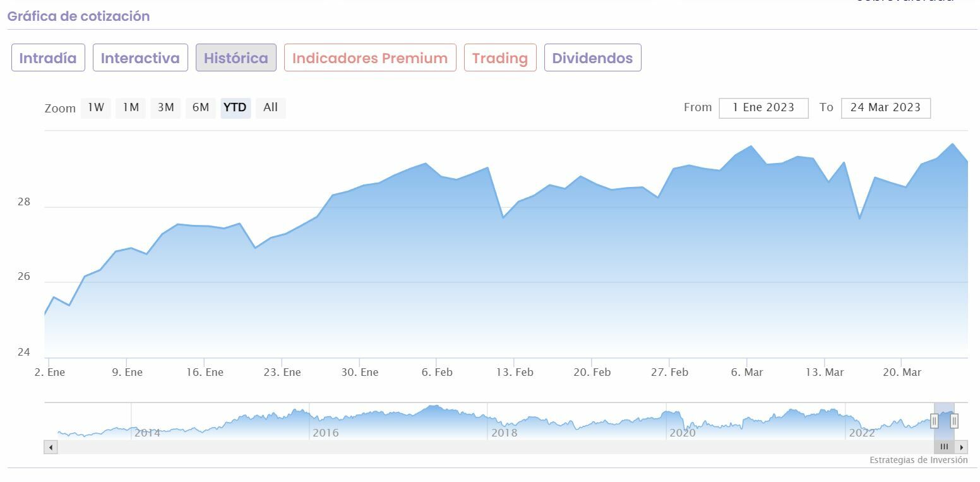The image size is (980, 482).
Task: Open the Intradía chart tab
Action: tap(48, 58)
